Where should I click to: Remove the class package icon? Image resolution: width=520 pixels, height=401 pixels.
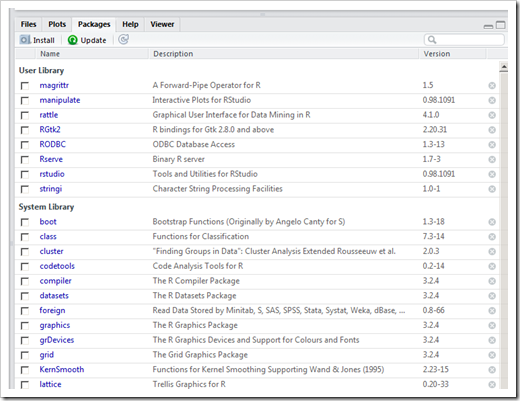[492, 237]
